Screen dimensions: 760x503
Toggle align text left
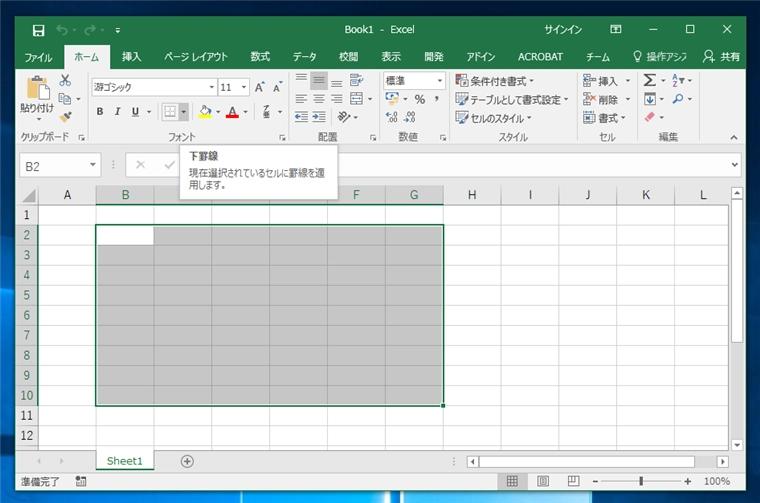tap(301, 99)
